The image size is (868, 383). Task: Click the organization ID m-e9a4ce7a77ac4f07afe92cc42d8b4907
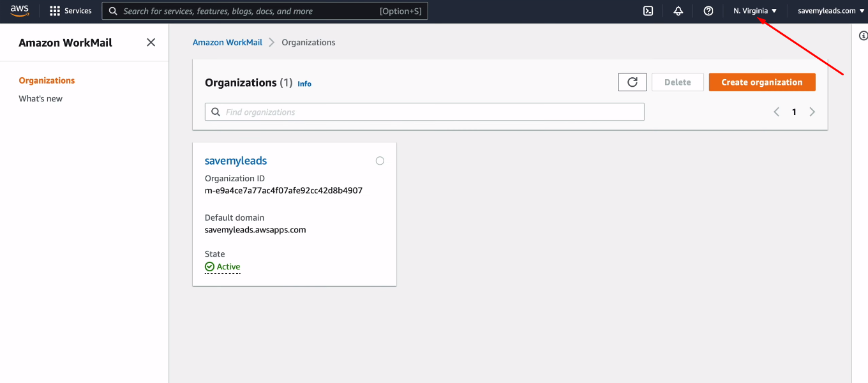(x=283, y=190)
